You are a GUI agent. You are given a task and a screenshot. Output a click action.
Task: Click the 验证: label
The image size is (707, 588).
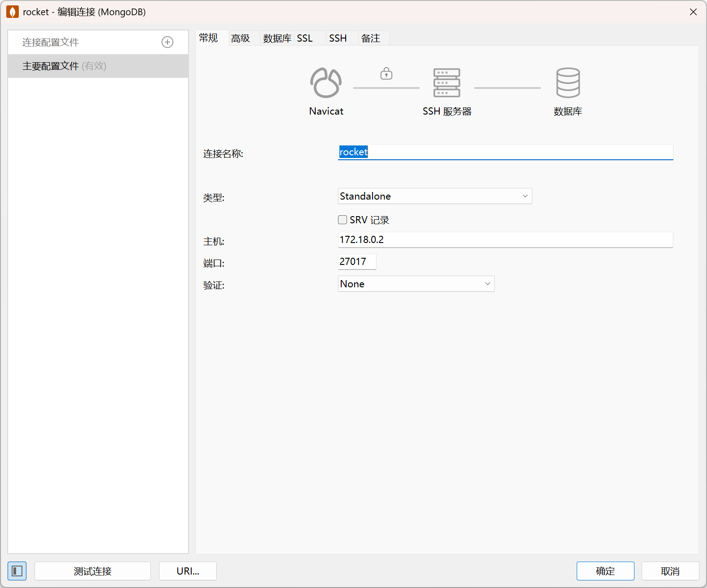(x=214, y=285)
